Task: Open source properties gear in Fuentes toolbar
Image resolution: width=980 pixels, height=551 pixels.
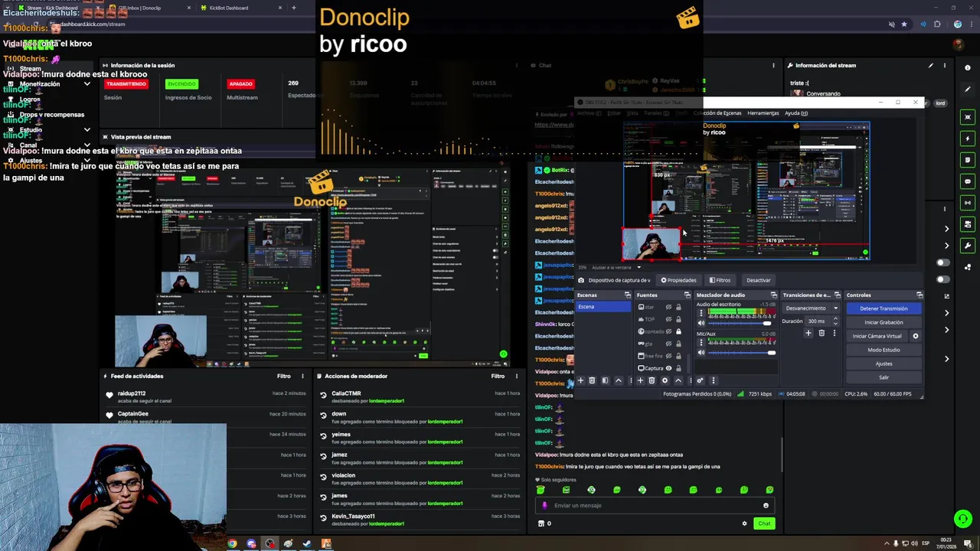Action: point(665,380)
